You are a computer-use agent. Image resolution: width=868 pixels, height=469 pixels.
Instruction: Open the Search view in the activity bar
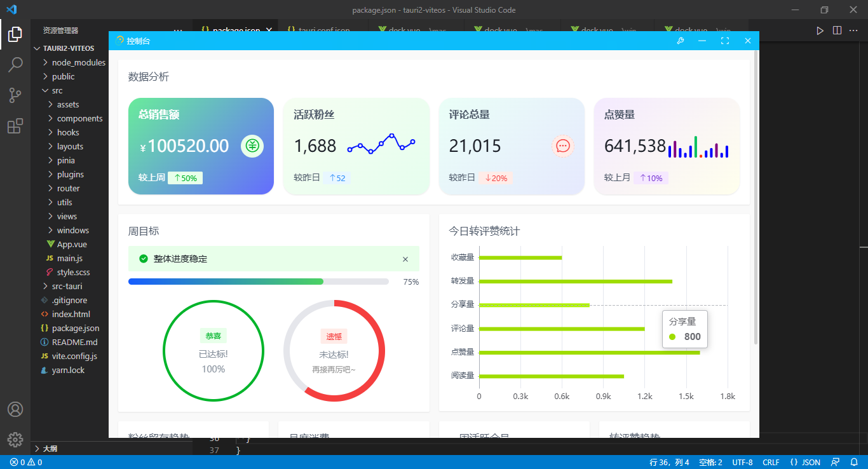tap(15, 64)
